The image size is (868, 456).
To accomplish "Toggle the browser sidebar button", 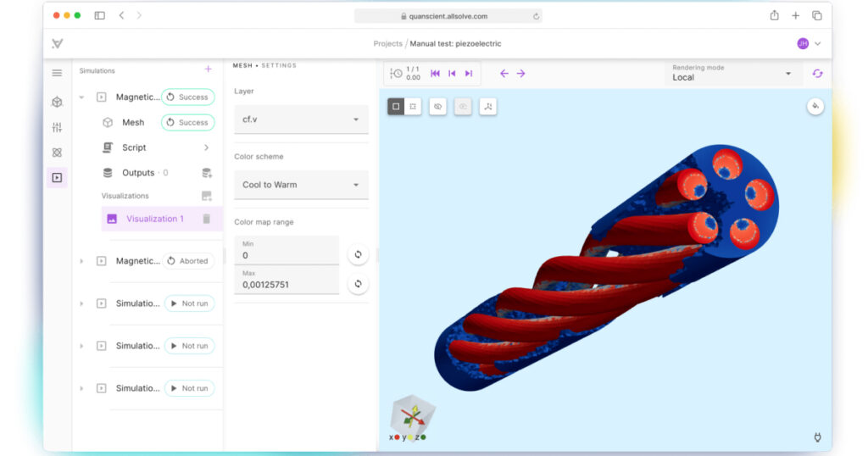I will (x=100, y=15).
